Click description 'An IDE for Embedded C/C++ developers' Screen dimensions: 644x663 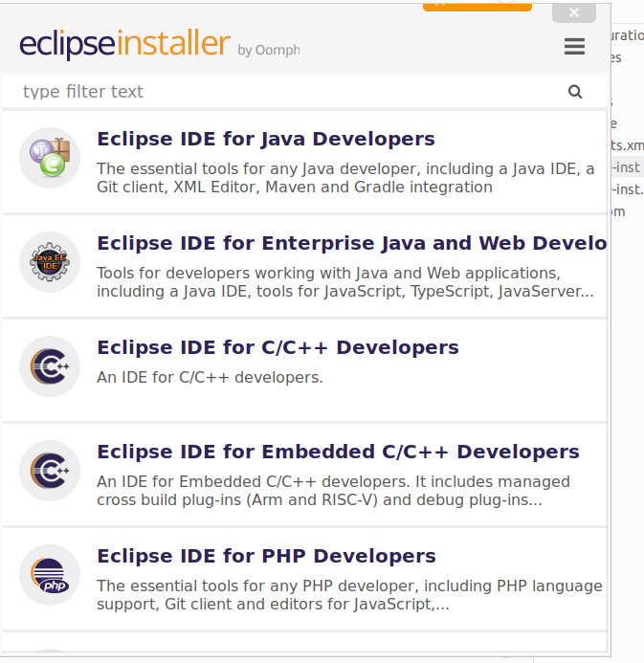coord(334,491)
